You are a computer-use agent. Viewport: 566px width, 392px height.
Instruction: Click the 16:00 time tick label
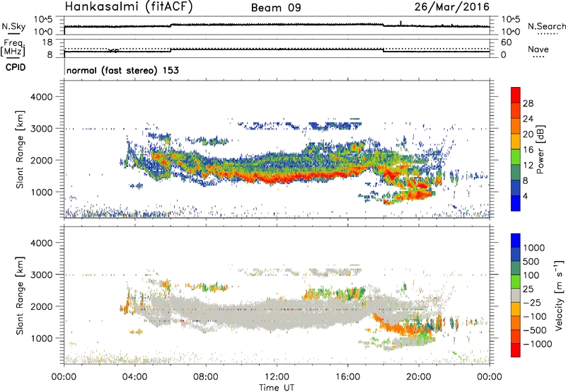347,377
